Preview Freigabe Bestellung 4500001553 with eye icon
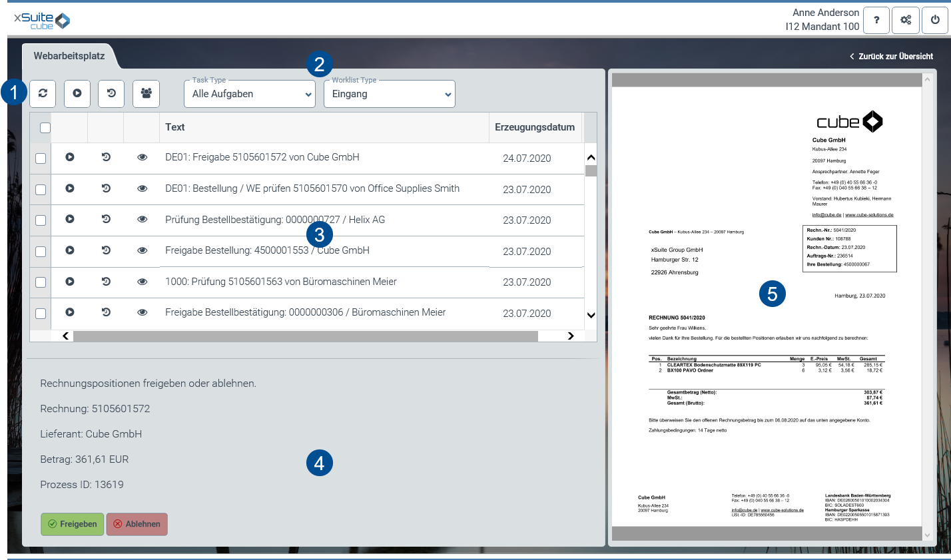The height and width of the screenshot is (560, 951). (x=142, y=250)
